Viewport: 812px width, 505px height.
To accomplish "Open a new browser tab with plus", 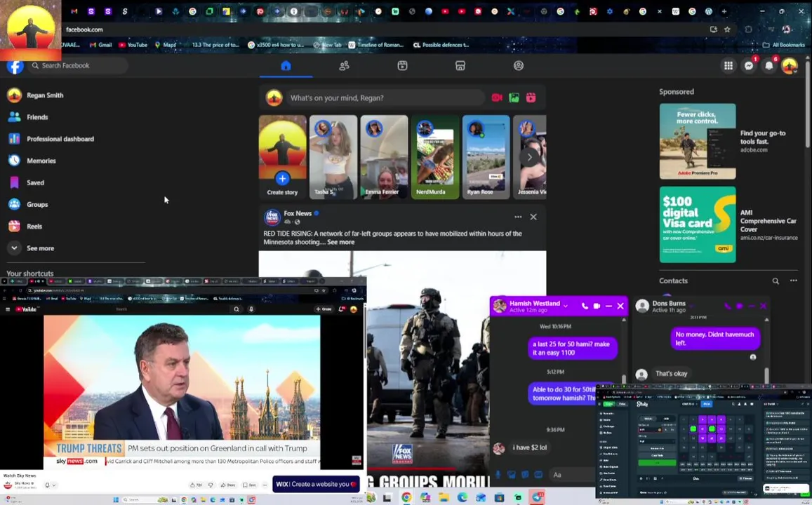I will (x=724, y=11).
